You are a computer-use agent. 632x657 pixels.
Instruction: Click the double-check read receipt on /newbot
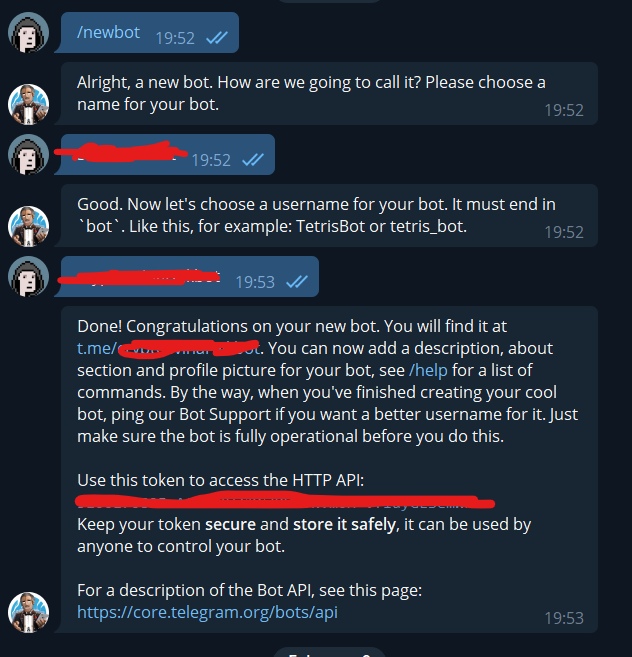tap(217, 38)
